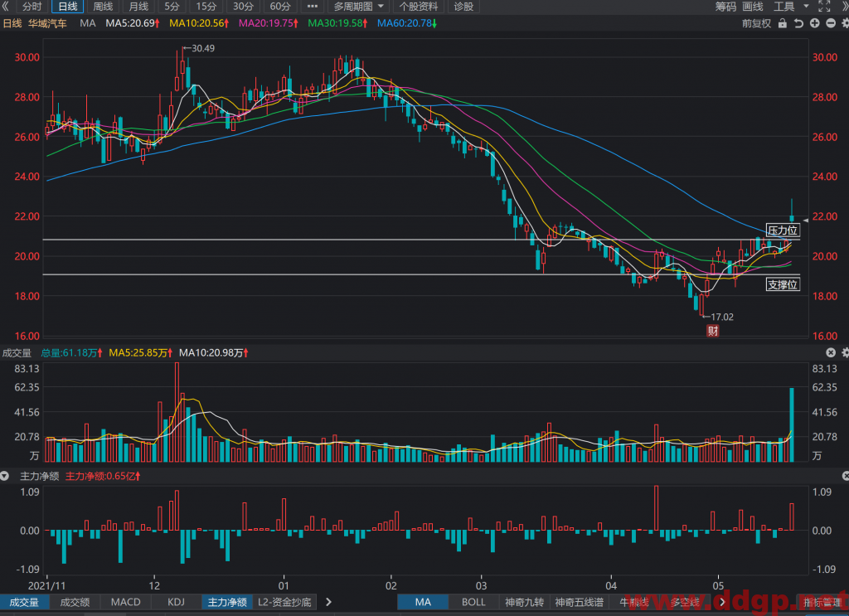Select the 60分 period
The height and width of the screenshot is (616, 849).
[280, 7]
